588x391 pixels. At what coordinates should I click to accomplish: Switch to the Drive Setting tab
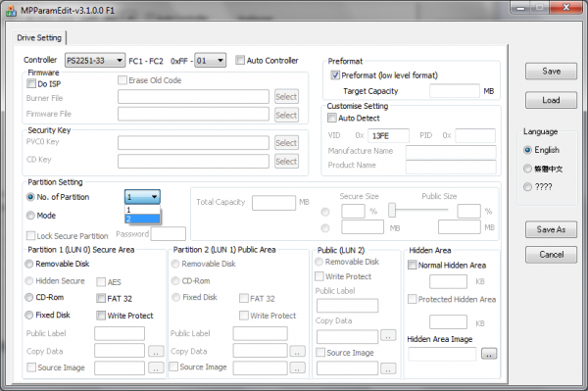tap(39, 38)
